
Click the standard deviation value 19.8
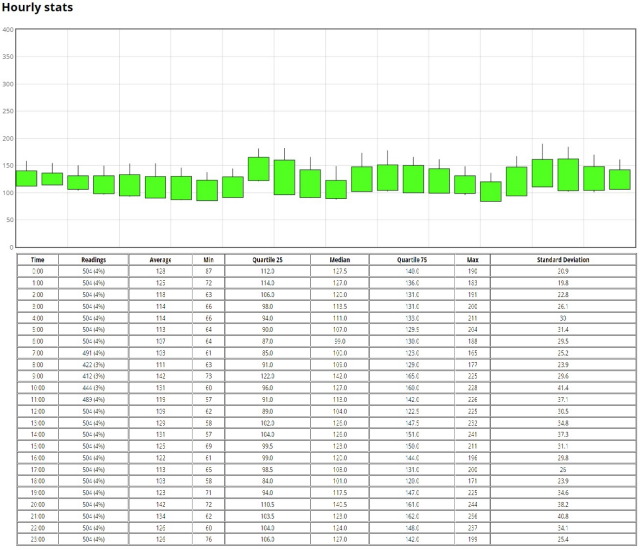tap(563, 283)
